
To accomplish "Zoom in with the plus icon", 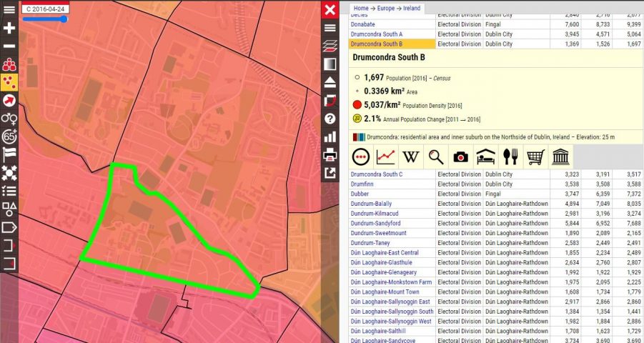I will (9, 29).
